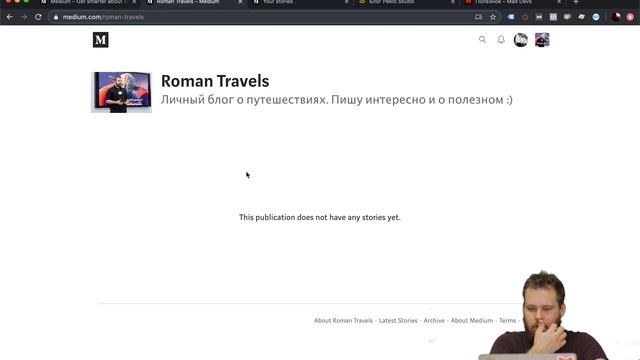Image resolution: width=640 pixels, height=360 pixels.
Task: Open the notifications bell
Action: coord(501,40)
